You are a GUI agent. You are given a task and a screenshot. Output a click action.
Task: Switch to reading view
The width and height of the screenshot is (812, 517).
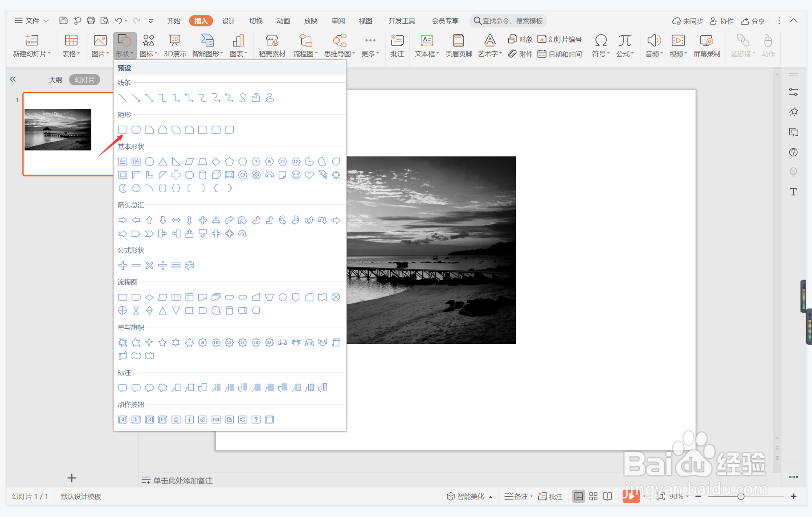(608, 496)
